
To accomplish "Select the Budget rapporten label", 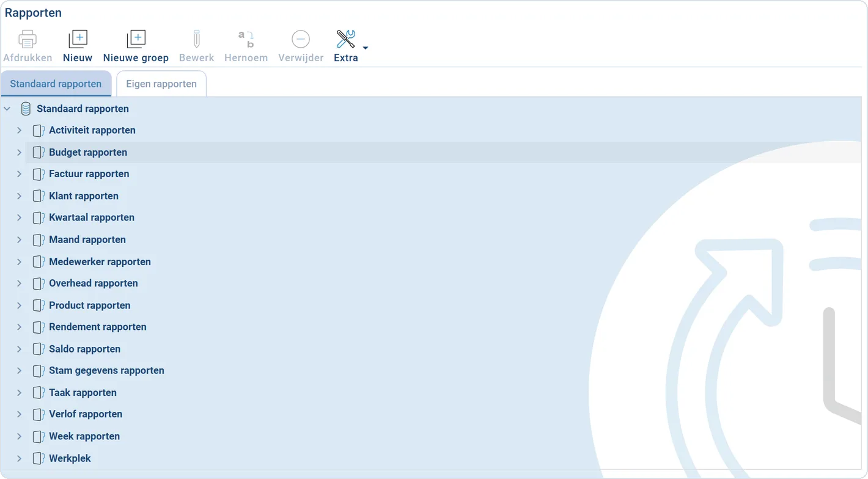I will coord(88,152).
